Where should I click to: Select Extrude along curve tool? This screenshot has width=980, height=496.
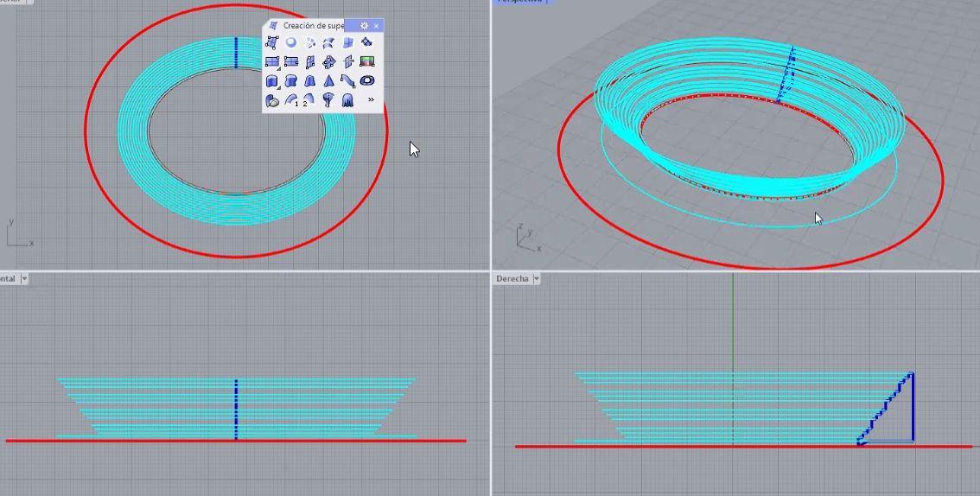point(291,81)
